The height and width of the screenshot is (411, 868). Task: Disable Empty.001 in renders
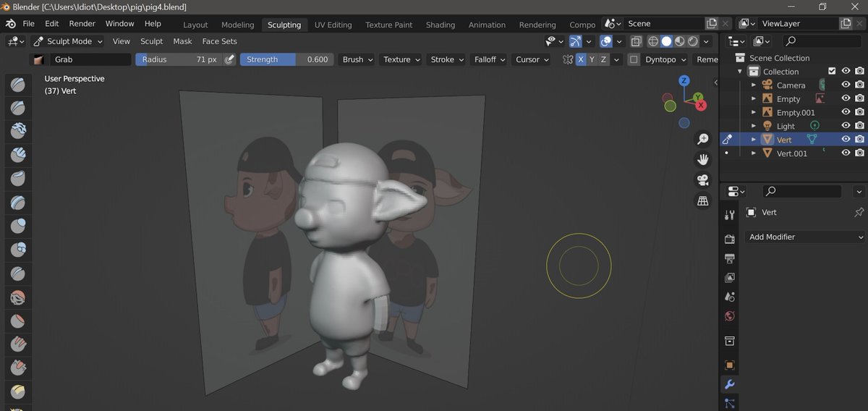[x=859, y=112]
